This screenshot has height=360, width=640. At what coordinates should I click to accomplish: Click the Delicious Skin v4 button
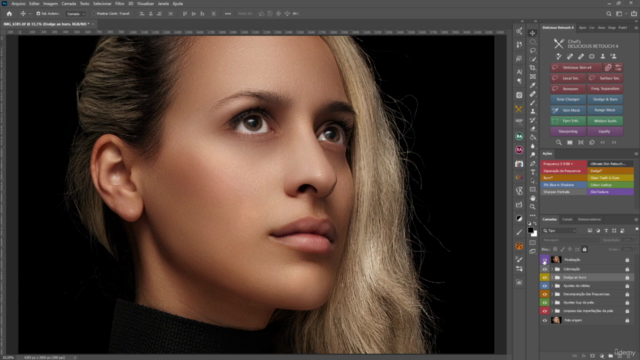pos(576,67)
